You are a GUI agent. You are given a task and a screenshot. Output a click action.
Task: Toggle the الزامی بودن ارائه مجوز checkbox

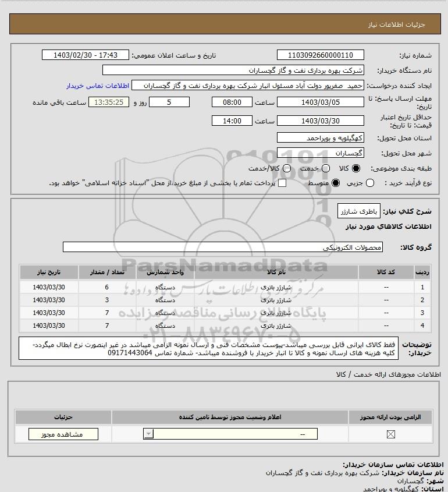(390, 434)
